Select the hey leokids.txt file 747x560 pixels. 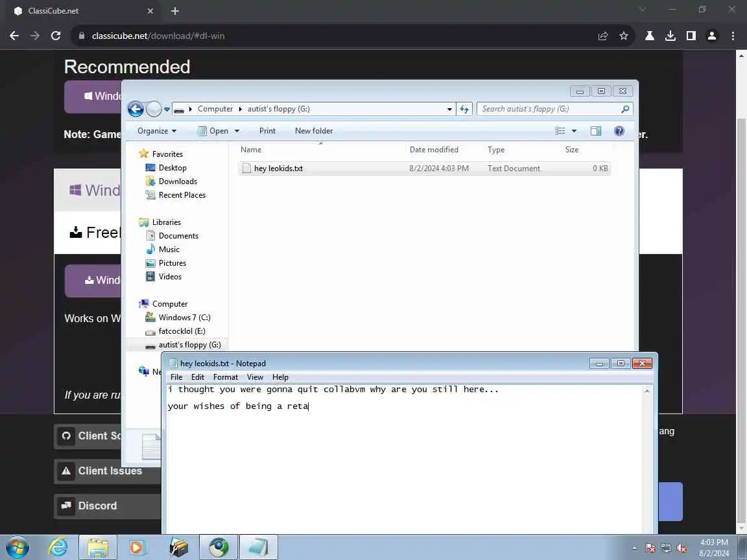point(424,169)
